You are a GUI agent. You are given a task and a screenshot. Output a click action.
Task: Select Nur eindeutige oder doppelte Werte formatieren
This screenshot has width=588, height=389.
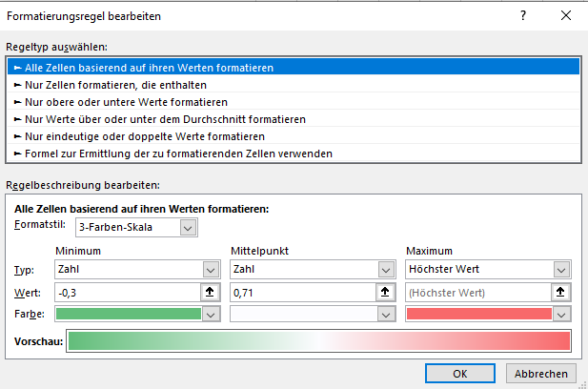click(x=294, y=136)
